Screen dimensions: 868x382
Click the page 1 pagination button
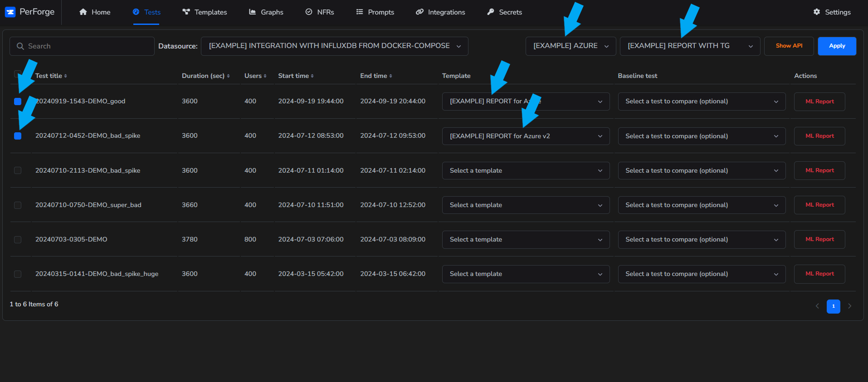834,306
